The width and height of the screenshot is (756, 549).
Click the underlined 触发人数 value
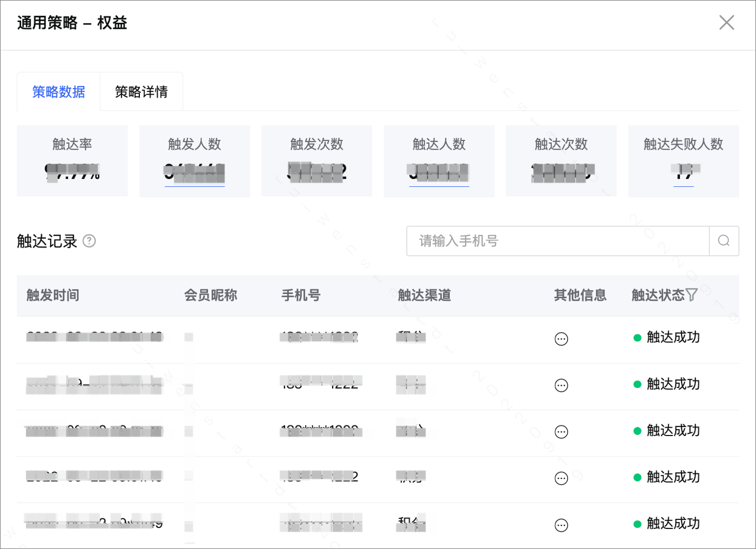(x=194, y=173)
